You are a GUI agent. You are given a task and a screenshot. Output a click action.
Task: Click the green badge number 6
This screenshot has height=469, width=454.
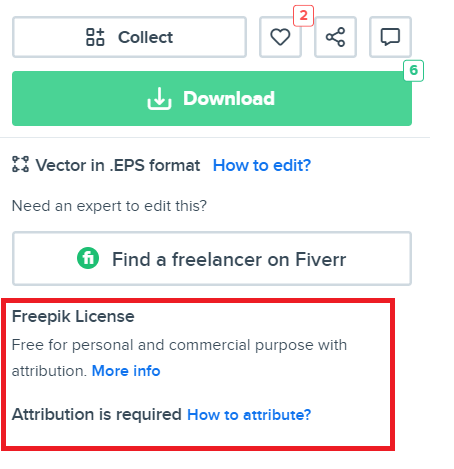pyautogui.click(x=413, y=71)
